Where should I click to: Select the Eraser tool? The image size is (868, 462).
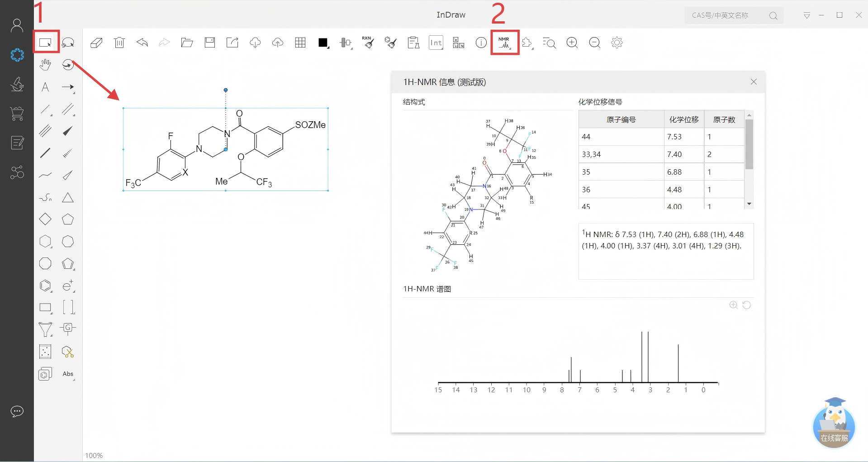(96, 43)
